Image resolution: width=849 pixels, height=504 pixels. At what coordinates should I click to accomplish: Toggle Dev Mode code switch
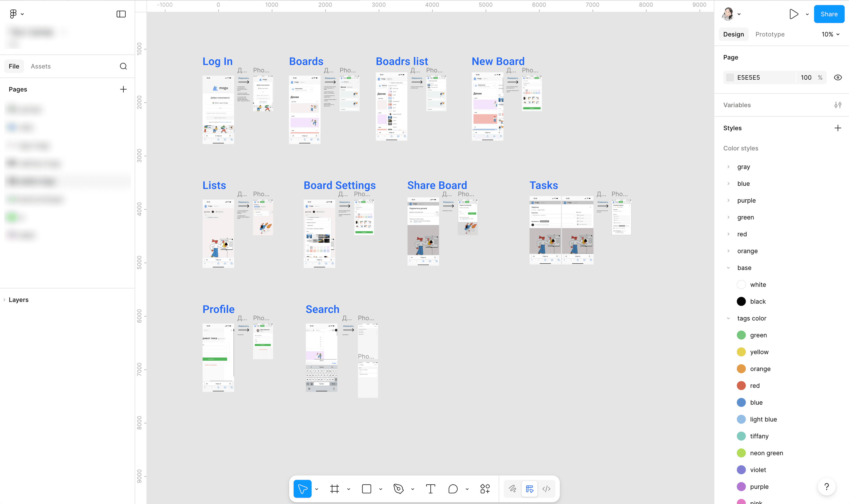point(546,489)
